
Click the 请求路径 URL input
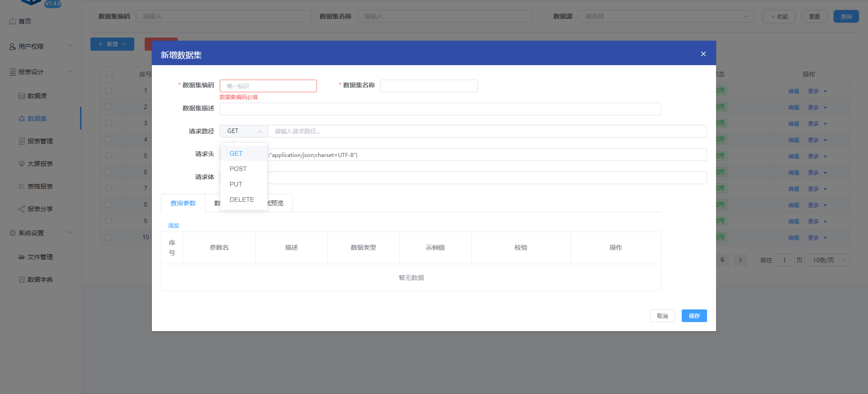[487, 131]
